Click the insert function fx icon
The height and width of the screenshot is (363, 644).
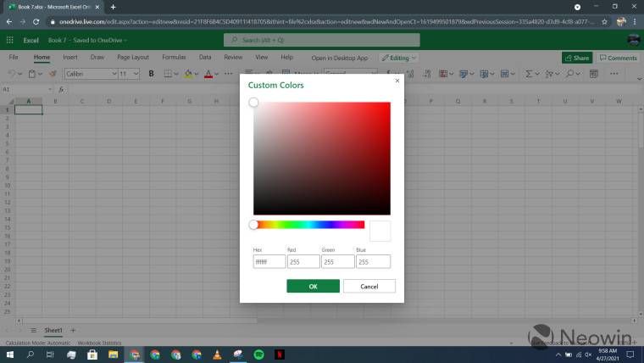62,89
